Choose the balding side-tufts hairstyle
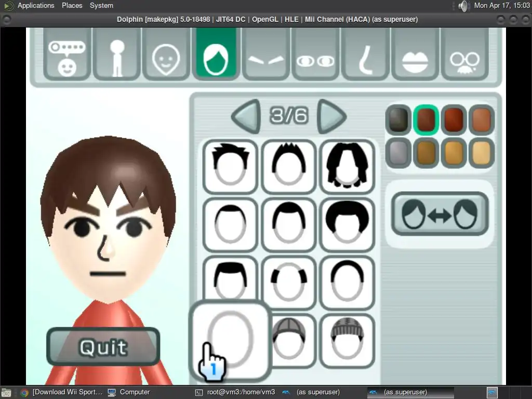The width and height of the screenshot is (532, 399). [289, 283]
